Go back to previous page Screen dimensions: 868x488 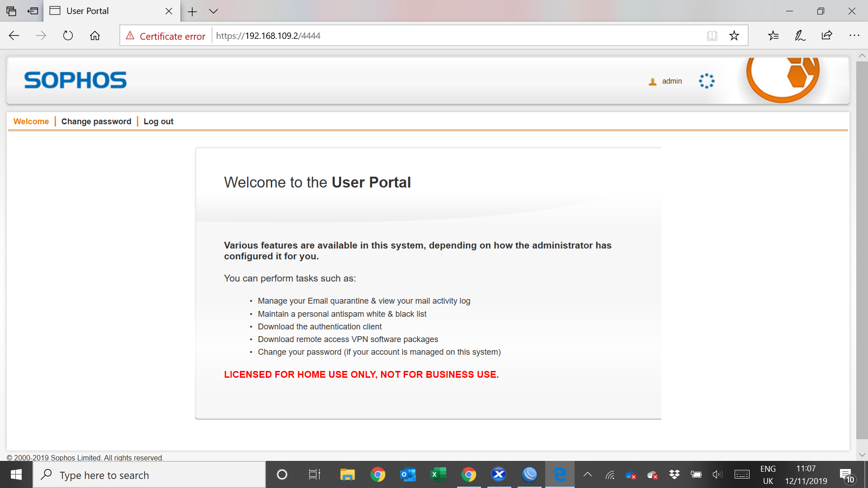pyautogui.click(x=14, y=36)
